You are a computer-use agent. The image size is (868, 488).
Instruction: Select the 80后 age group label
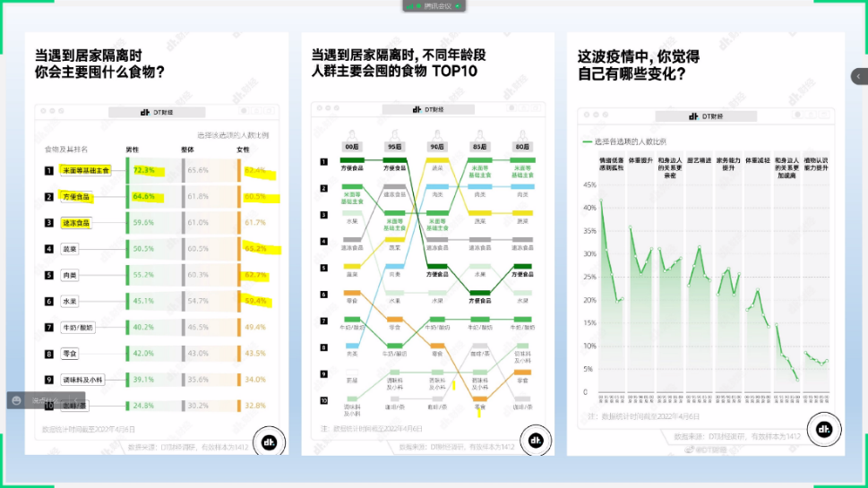pos(522,146)
